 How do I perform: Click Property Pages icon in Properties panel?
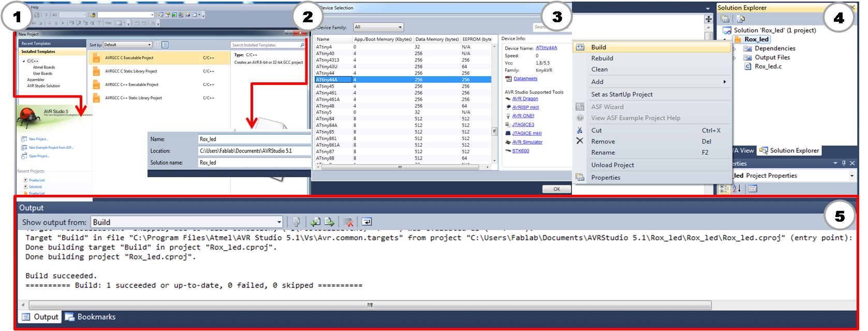753,189
